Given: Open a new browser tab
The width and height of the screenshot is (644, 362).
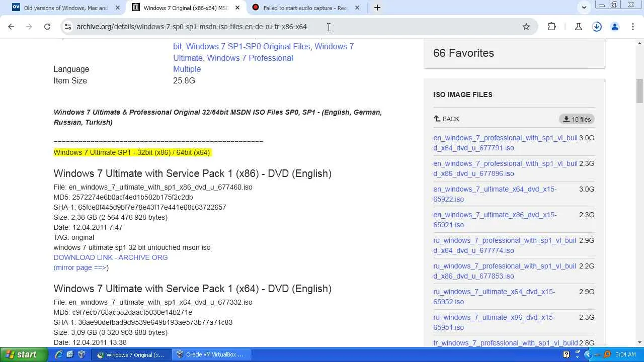Looking at the screenshot, I should pos(377,8).
